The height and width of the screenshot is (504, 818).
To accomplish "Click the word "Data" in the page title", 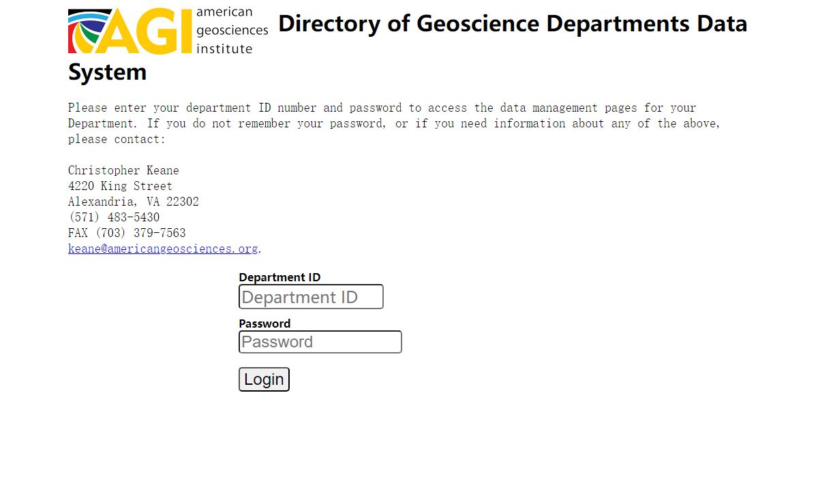I will (x=721, y=24).
